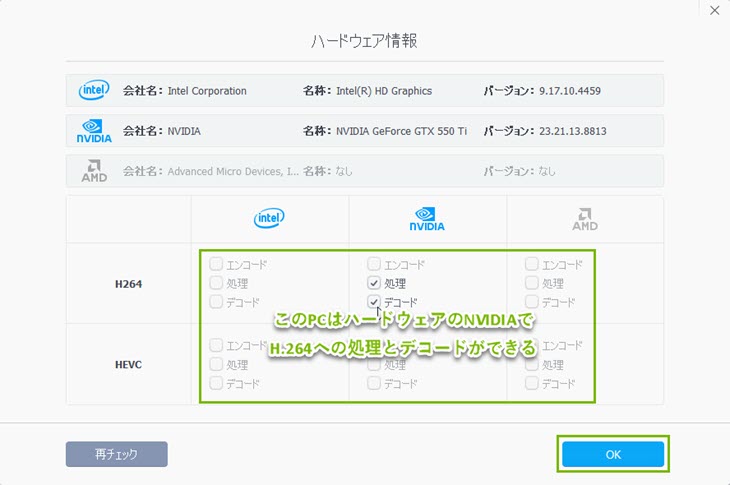Check HEVC デコード checkbox under Intel
Image resolution: width=730 pixels, height=485 pixels.
coord(216,383)
